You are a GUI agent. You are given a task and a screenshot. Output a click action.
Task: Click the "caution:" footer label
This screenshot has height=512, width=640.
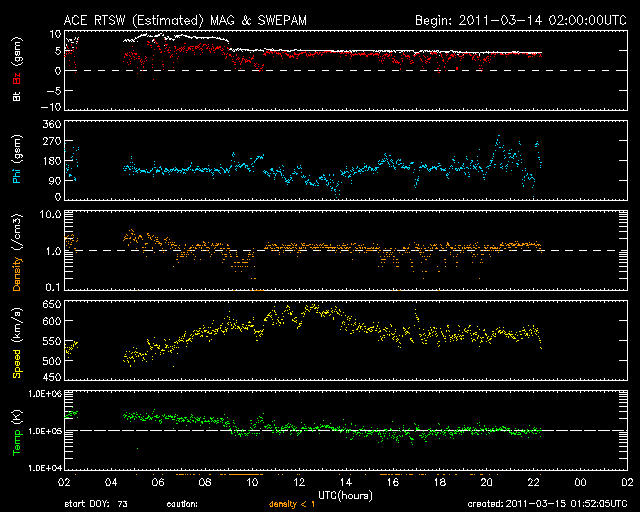coord(182,504)
